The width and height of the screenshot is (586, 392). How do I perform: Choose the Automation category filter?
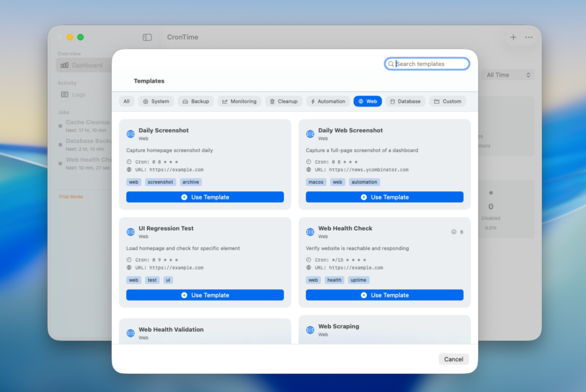point(328,101)
